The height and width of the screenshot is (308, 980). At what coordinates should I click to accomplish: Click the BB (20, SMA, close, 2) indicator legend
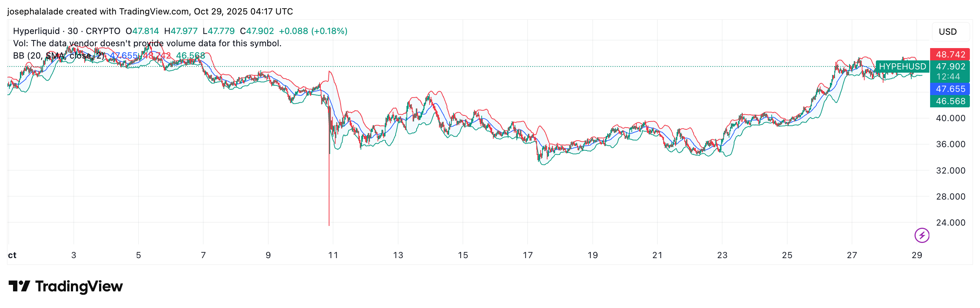58,56
